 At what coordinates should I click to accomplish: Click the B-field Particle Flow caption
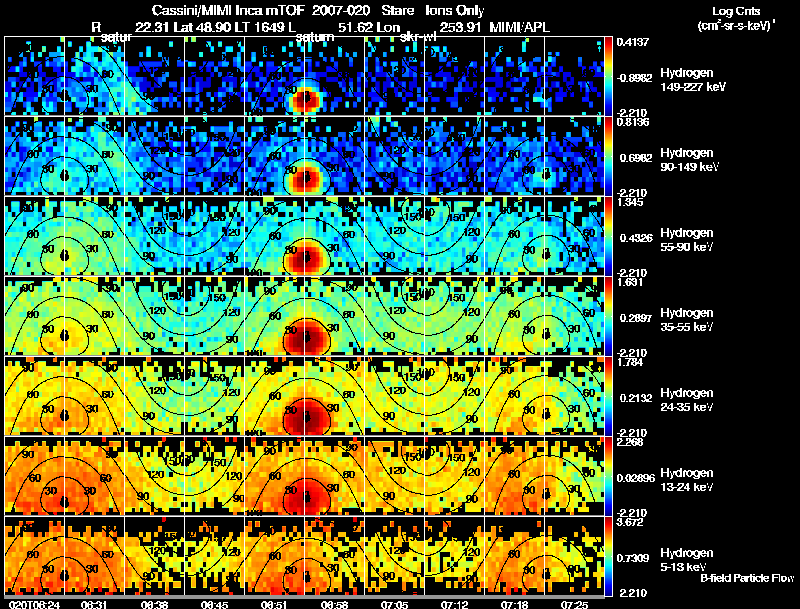tap(747, 578)
